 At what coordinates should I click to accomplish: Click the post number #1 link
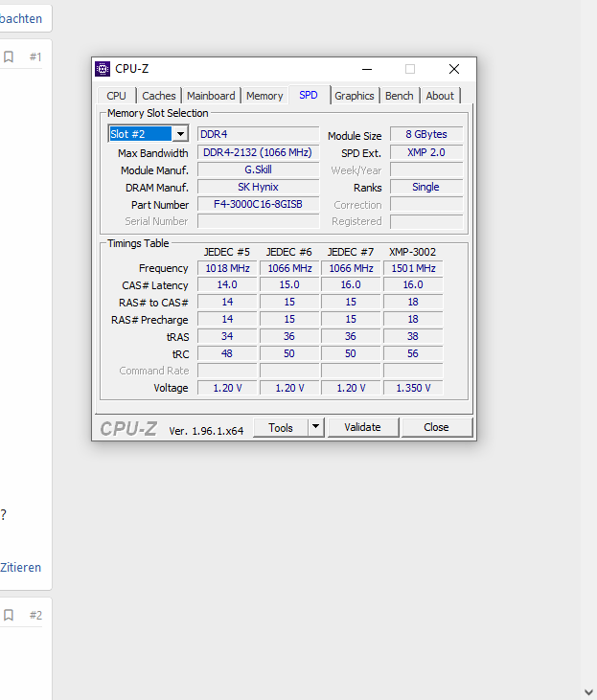[35, 56]
